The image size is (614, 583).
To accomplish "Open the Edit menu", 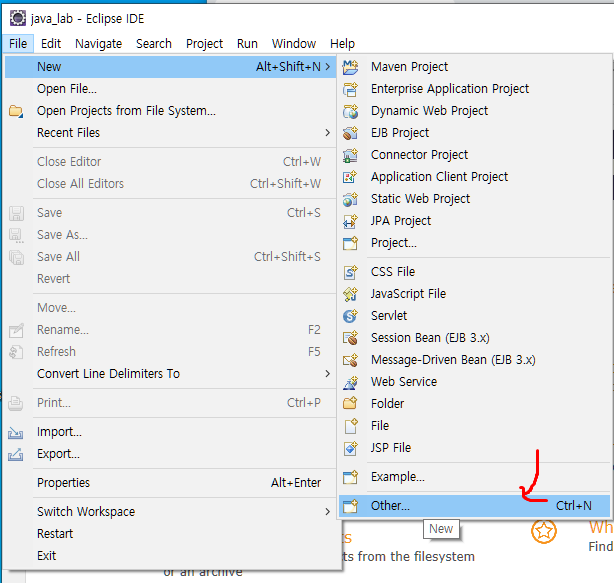I will [x=51, y=43].
